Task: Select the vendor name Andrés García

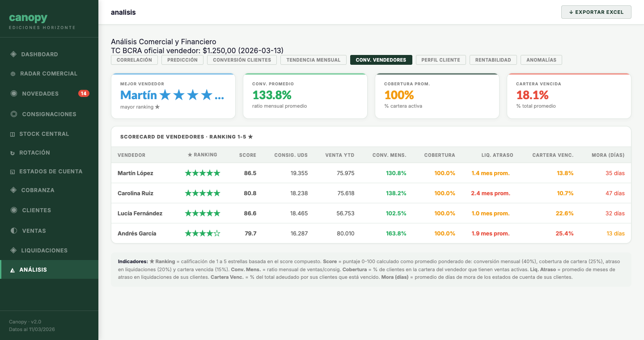Action: [x=137, y=233]
